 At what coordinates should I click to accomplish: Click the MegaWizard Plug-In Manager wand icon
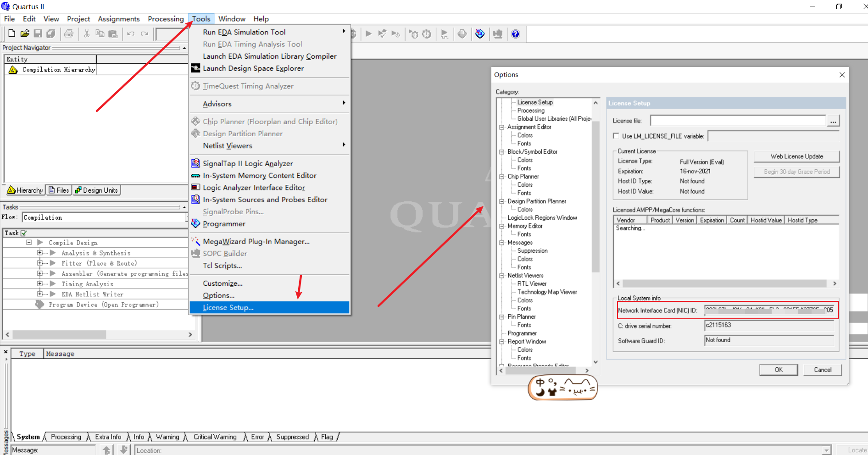pyautogui.click(x=195, y=241)
